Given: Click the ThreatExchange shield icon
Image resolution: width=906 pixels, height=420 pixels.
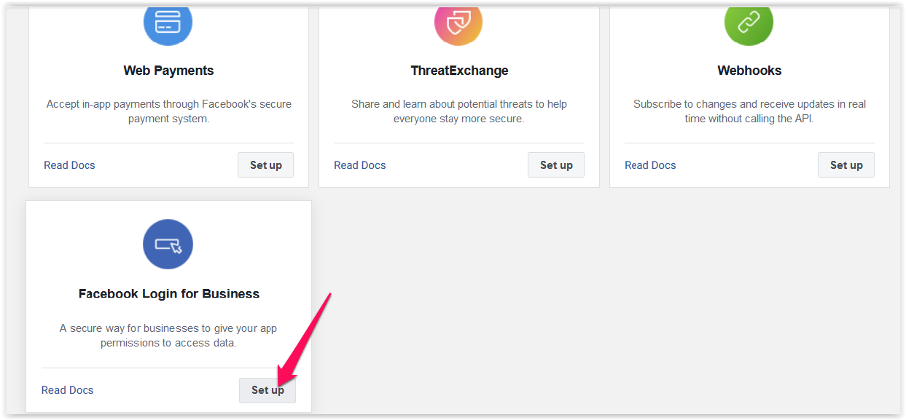Looking at the screenshot, I should tap(458, 22).
